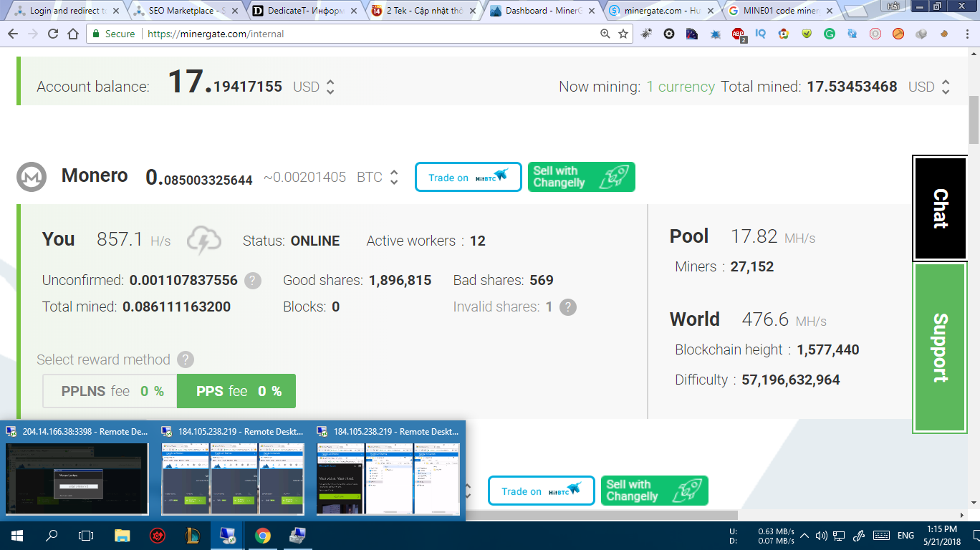Click Sell with Changelly in Monero row
Viewport: 980px width, 550px height.
click(x=582, y=177)
